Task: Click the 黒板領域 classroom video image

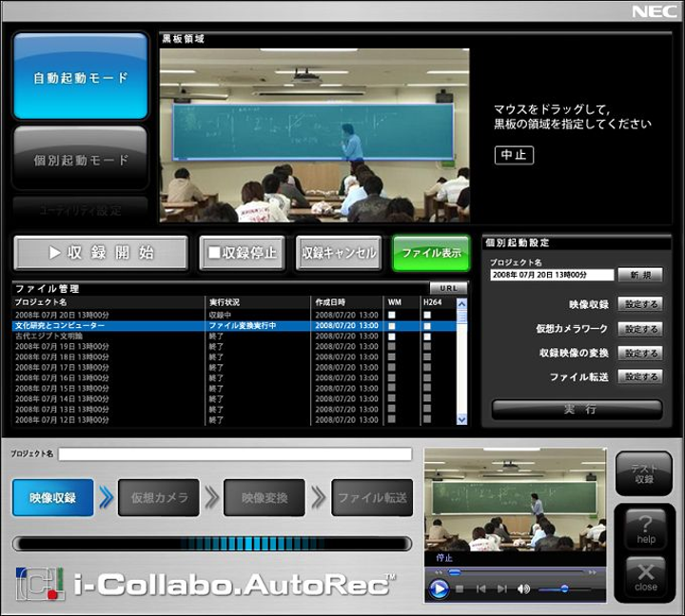Action: pyautogui.click(x=315, y=135)
